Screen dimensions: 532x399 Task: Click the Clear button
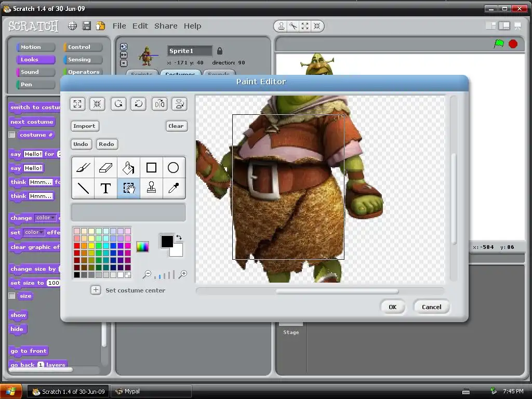click(x=176, y=126)
